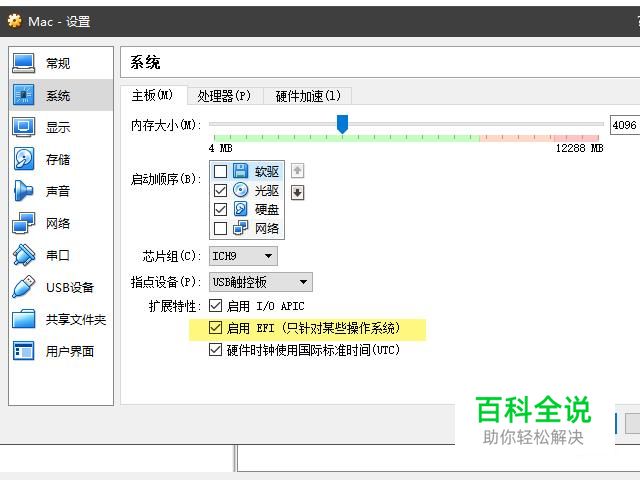
Task: Open the 用户界面 window icon
Action: click(23, 351)
